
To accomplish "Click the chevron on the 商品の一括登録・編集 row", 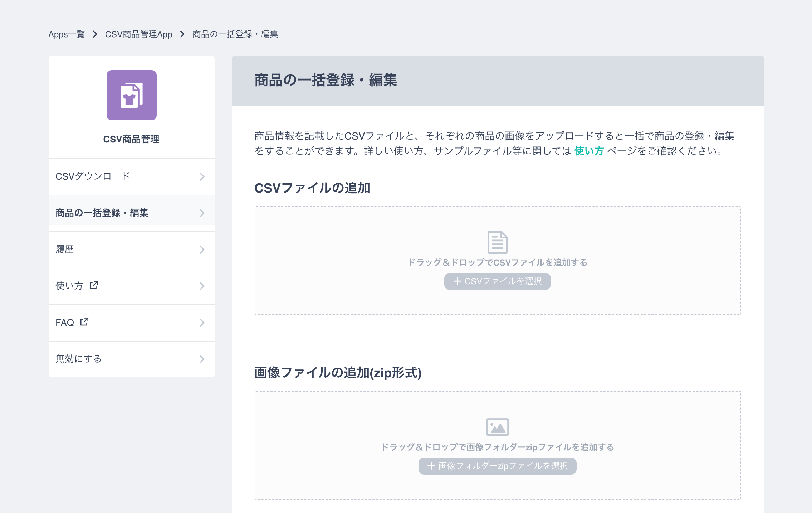I will [x=202, y=213].
